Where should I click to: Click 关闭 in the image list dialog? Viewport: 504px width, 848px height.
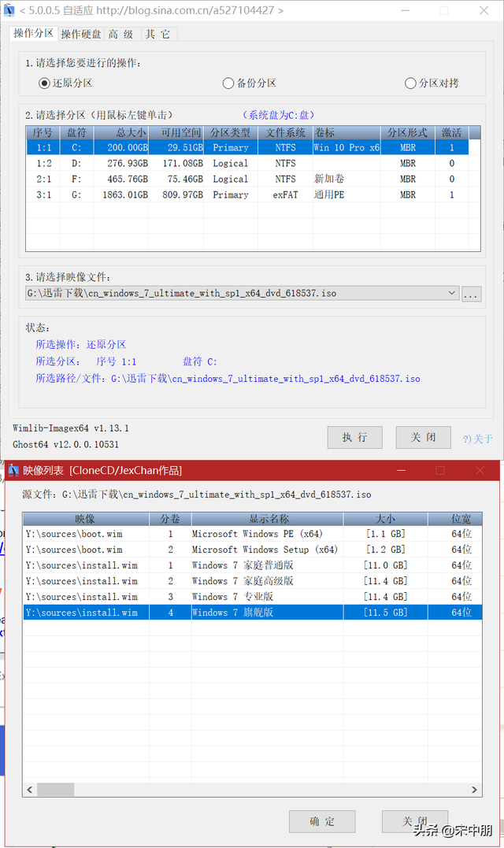click(x=415, y=821)
